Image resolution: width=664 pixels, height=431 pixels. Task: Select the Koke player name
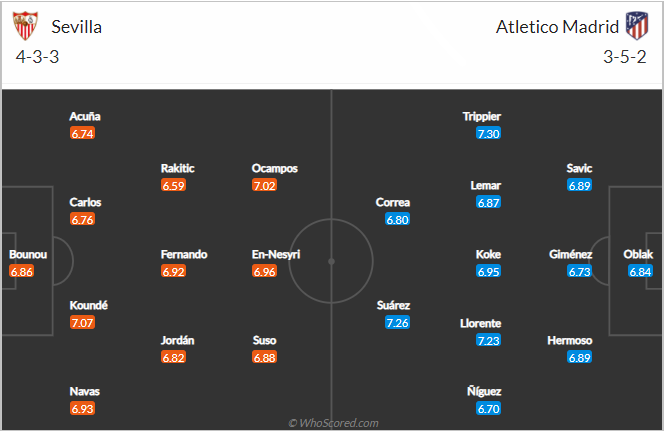(488, 254)
